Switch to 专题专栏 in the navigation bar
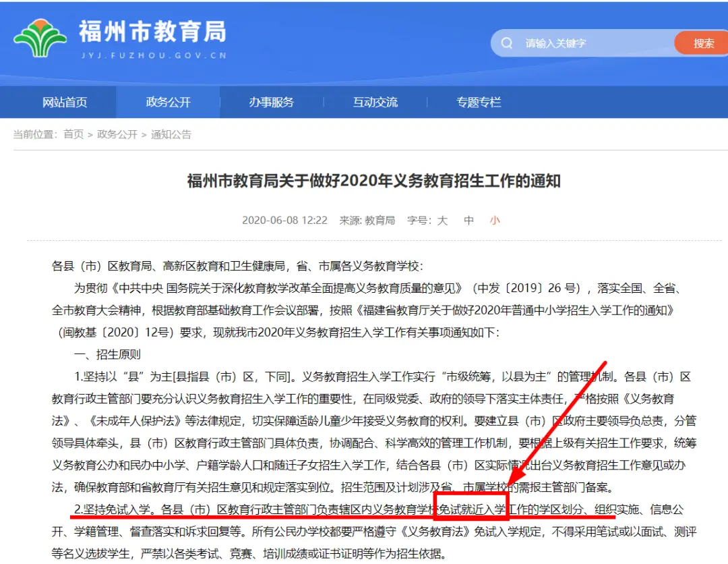 click(479, 103)
